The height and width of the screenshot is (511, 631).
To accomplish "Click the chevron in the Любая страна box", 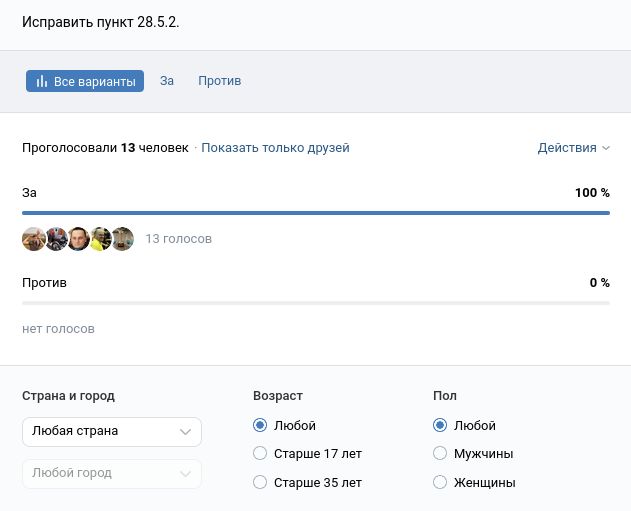I will point(185,432).
